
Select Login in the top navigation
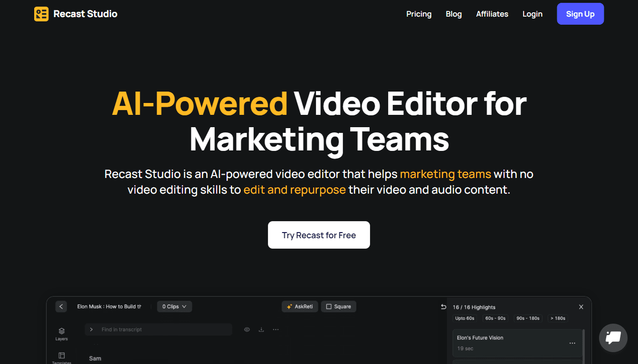532,14
